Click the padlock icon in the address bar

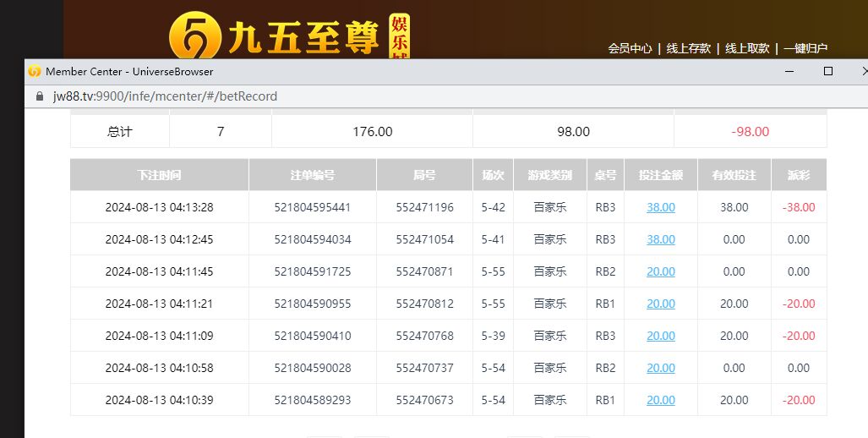click(x=38, y=96)
